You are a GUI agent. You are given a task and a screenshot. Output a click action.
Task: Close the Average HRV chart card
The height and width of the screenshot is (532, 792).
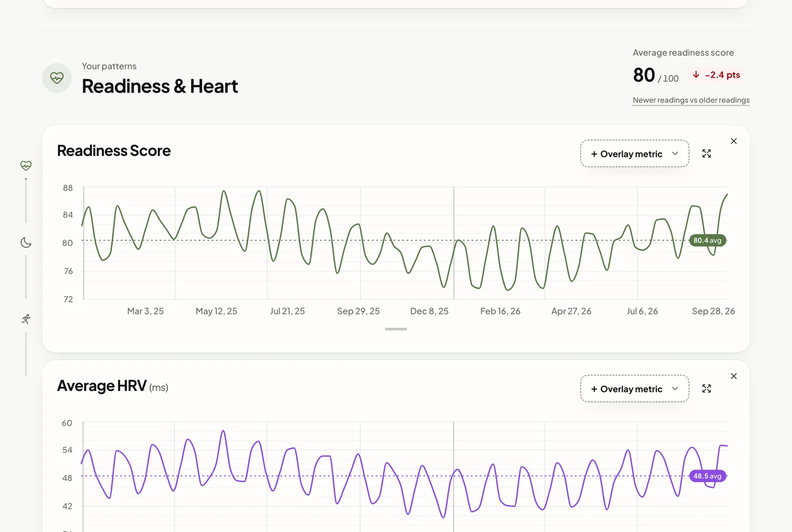tap(734, 376)
